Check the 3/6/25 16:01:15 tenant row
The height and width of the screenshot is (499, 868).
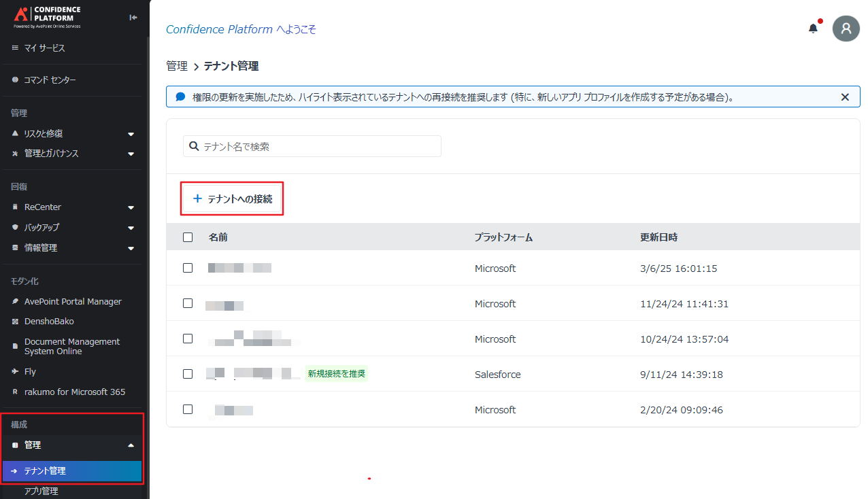[188, 268]
